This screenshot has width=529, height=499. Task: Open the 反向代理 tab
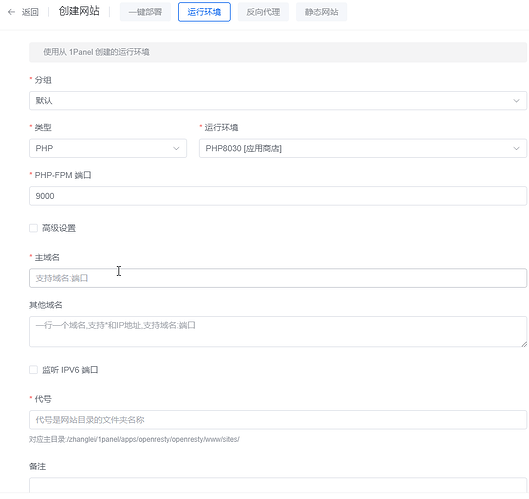pos(263,12)
